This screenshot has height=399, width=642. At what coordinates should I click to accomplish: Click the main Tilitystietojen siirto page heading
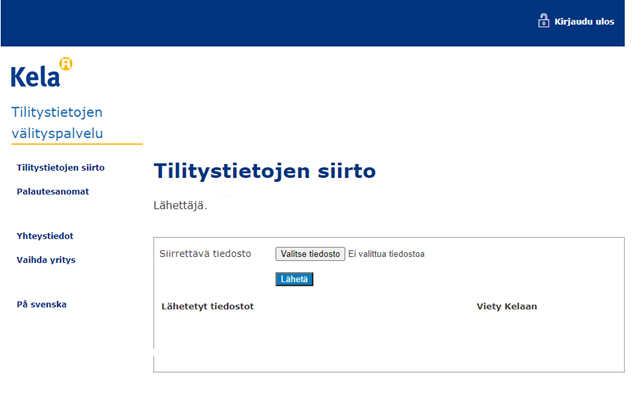[265, 171]
